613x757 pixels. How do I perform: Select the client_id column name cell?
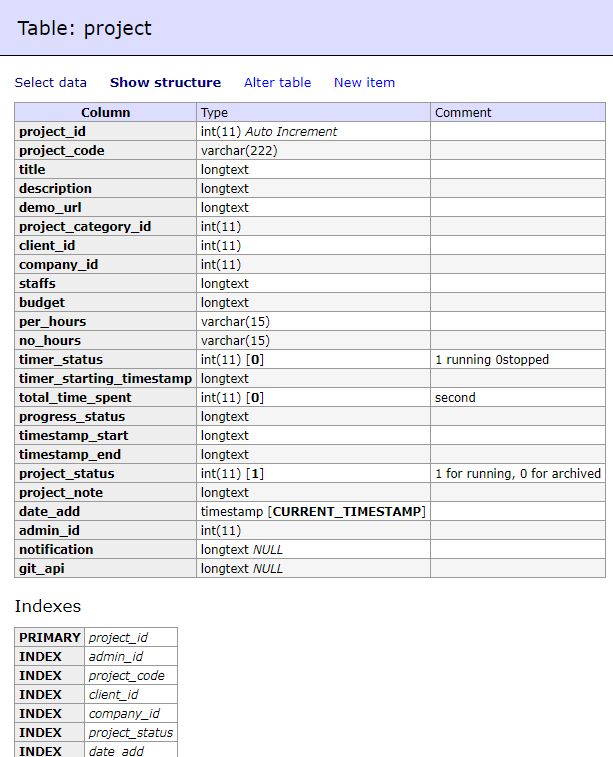point(106,245)
